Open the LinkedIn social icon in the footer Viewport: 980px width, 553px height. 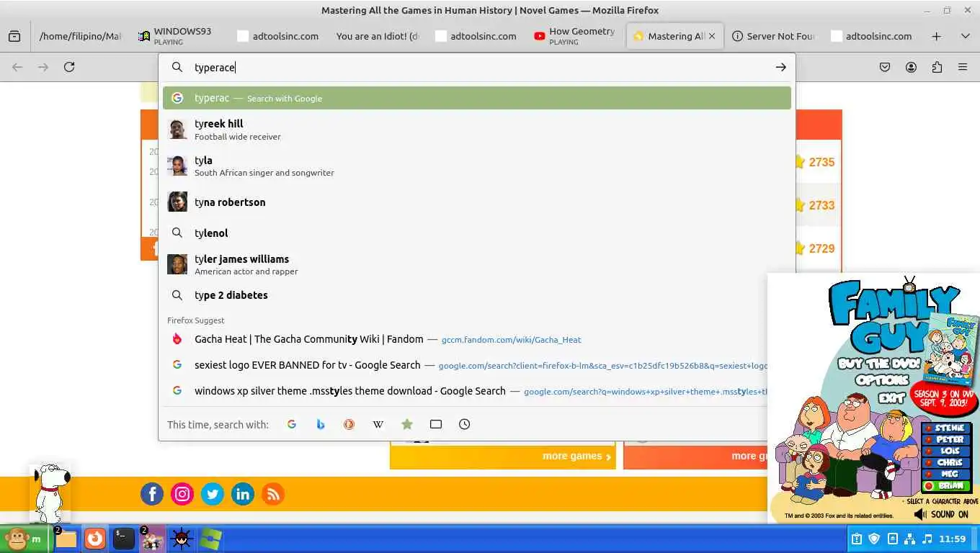(x=243, y=494)
